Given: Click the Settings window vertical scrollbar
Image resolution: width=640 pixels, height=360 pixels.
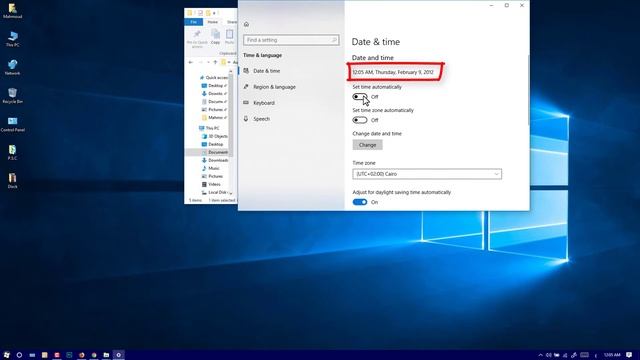Looking at the screenshot, I should pos(528,90).
